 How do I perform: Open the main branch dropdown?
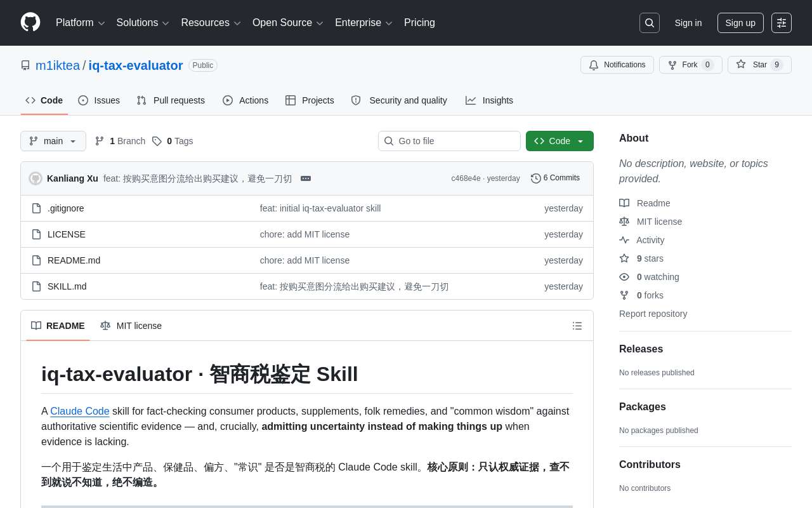tap(53, 141)
